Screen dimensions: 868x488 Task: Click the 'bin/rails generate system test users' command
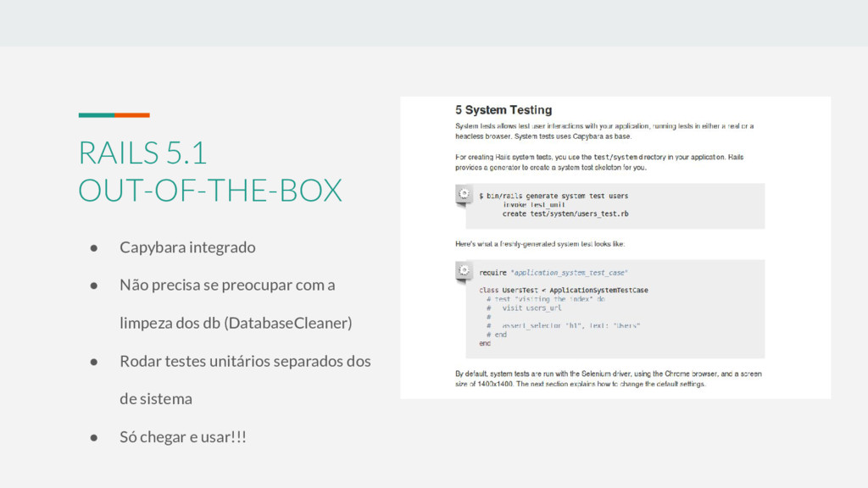554,196
